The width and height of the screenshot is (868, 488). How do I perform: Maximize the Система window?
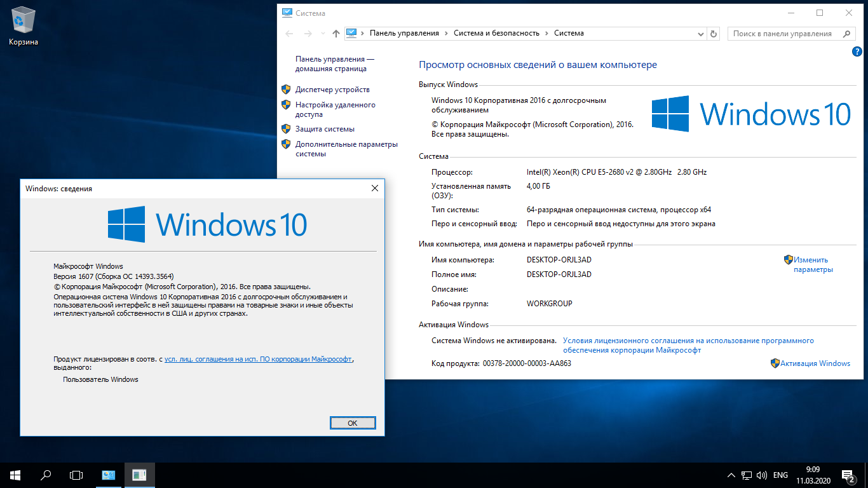[820, 13]
